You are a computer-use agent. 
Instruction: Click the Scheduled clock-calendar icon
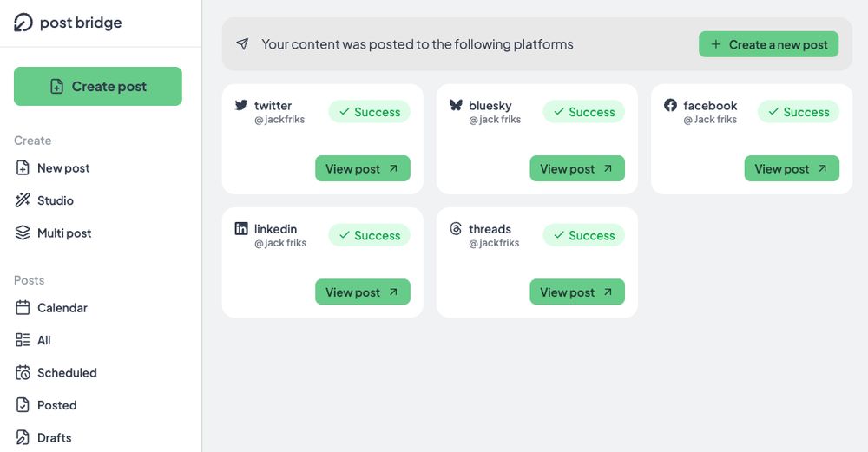23,372
